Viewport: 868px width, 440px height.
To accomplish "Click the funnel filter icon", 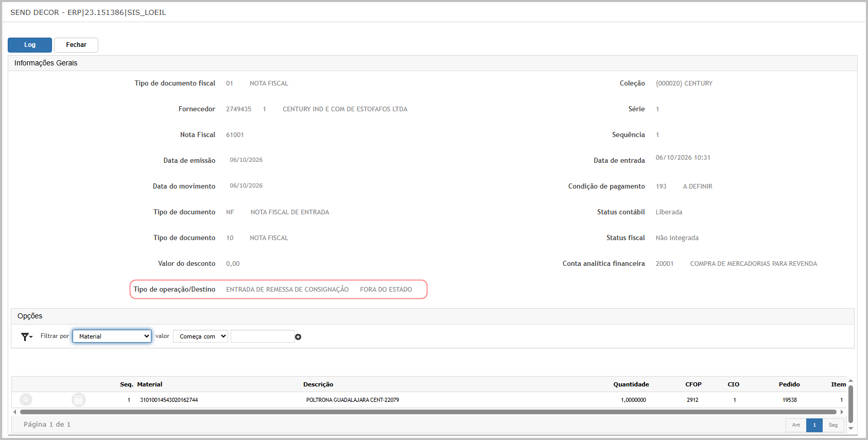I will tap(25, 336).
